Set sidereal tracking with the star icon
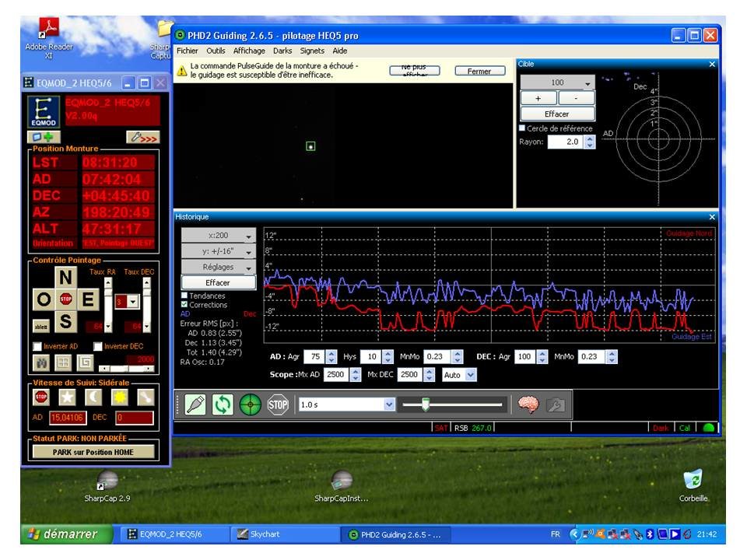This screenshot has height=560, width=747. pyautogui.click(x=67, y=397)
